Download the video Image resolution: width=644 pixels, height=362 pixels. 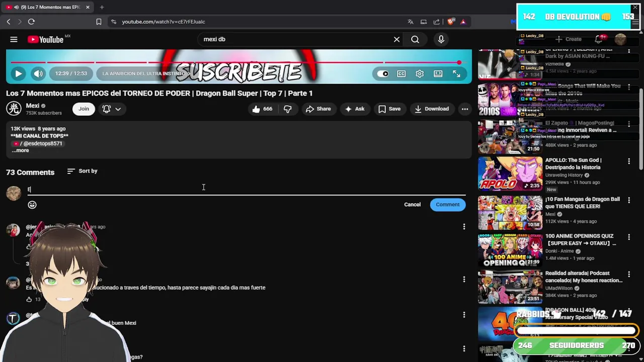coord(431,109)
